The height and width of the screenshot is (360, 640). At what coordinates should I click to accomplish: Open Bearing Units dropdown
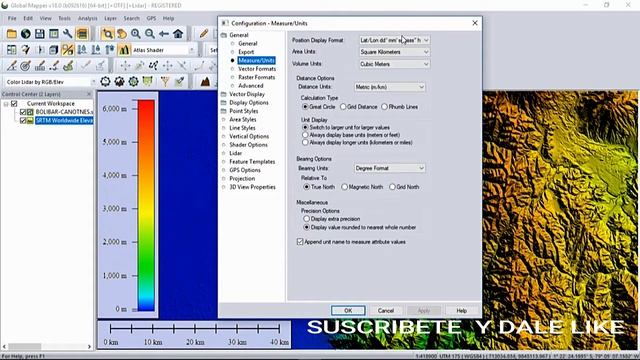pos(389,168)
